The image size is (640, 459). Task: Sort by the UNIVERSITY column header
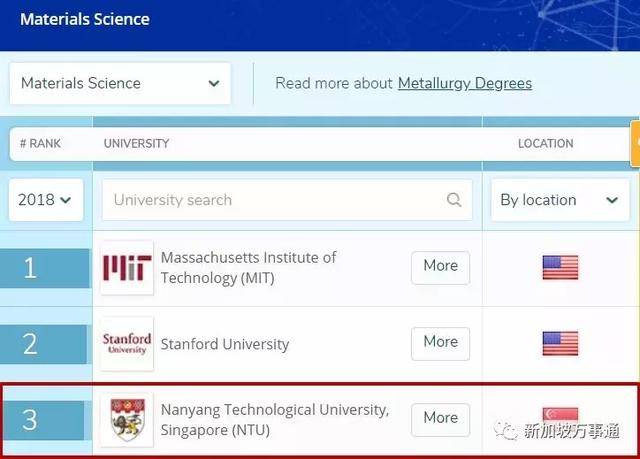coord(136,144)
